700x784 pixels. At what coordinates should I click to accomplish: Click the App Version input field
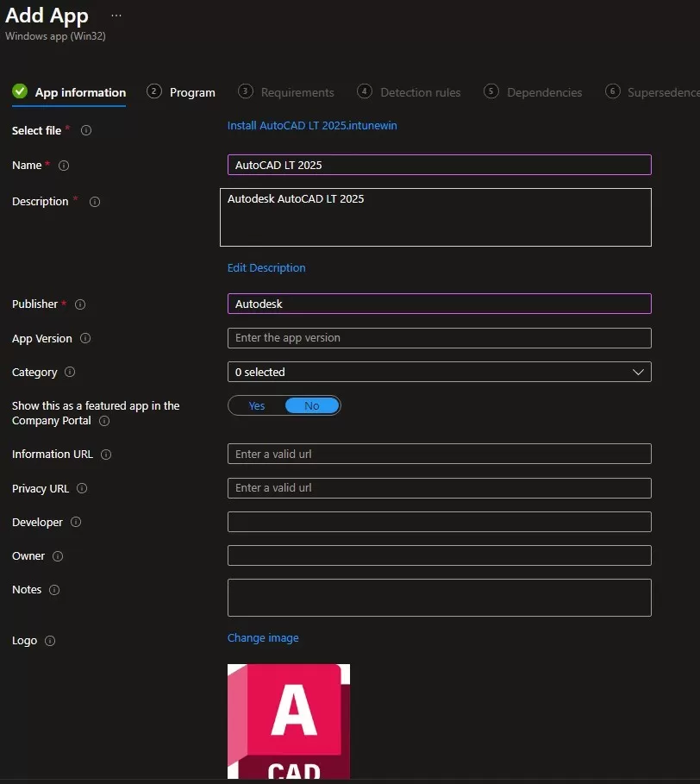point(439,338)
